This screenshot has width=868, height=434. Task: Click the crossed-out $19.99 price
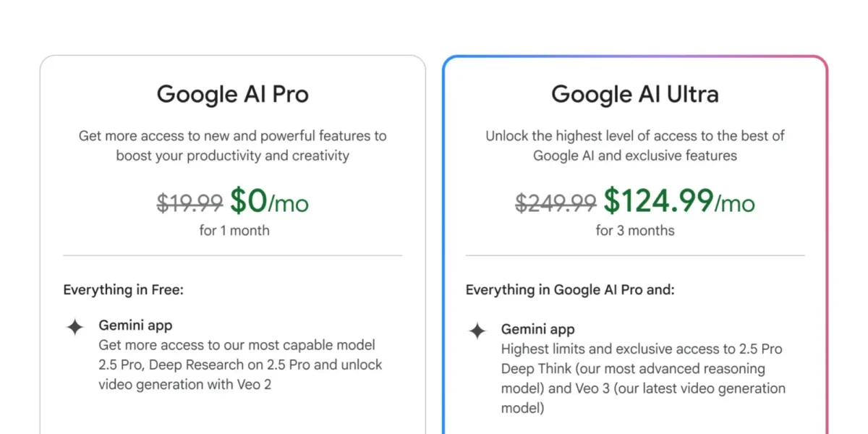click(190, 203)
